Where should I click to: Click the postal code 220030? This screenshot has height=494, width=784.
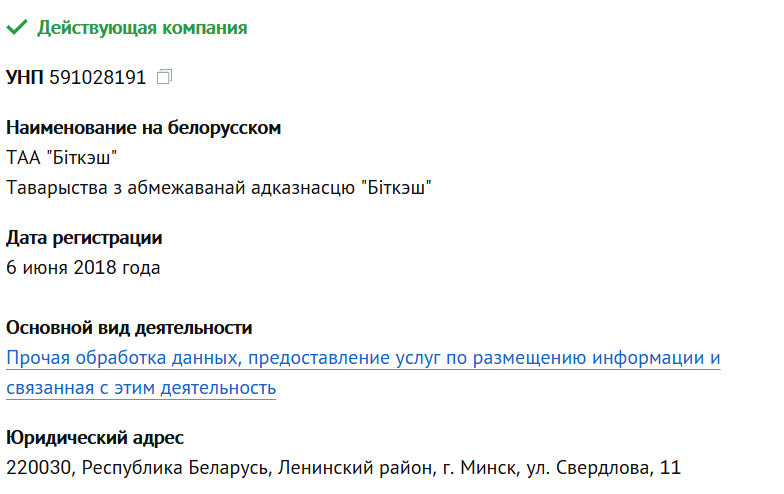(x=41, y=468)
